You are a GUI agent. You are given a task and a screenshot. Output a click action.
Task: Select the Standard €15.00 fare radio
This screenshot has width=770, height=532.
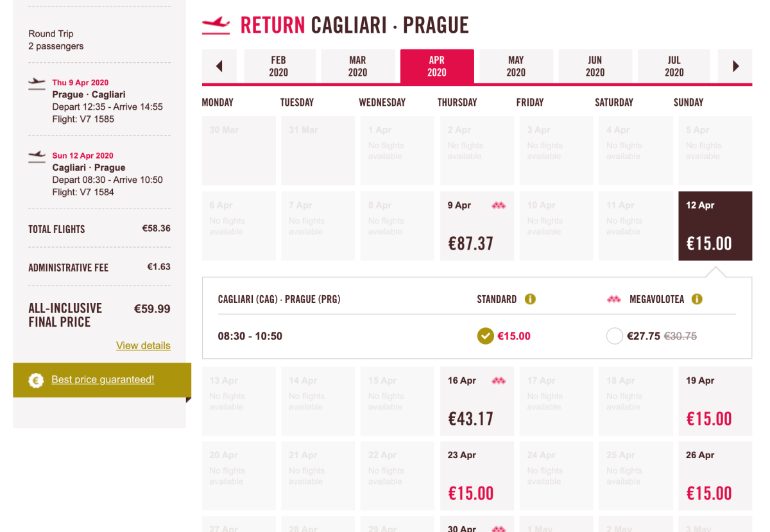pos(486,336)
